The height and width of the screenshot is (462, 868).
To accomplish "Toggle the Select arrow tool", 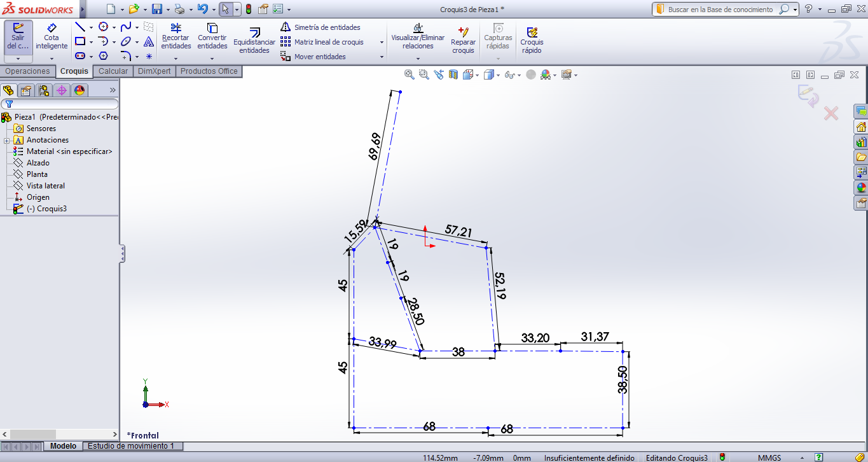I will [225, 9].
